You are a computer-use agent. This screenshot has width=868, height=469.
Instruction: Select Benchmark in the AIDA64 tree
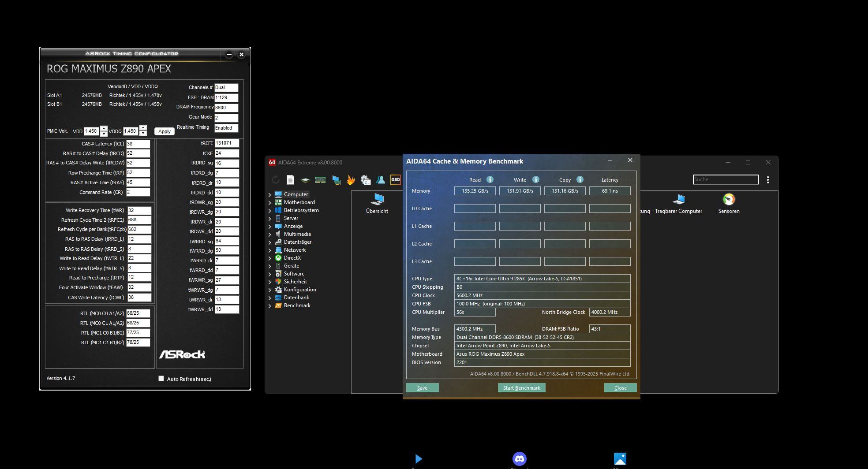point(297,305)
